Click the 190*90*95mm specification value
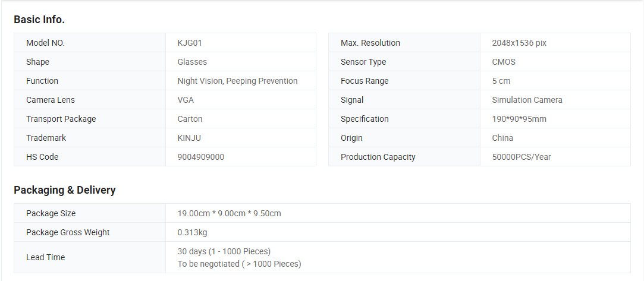The height and width of the screenshot is (281, 644). pyautogui.click(x=519, y=119)
